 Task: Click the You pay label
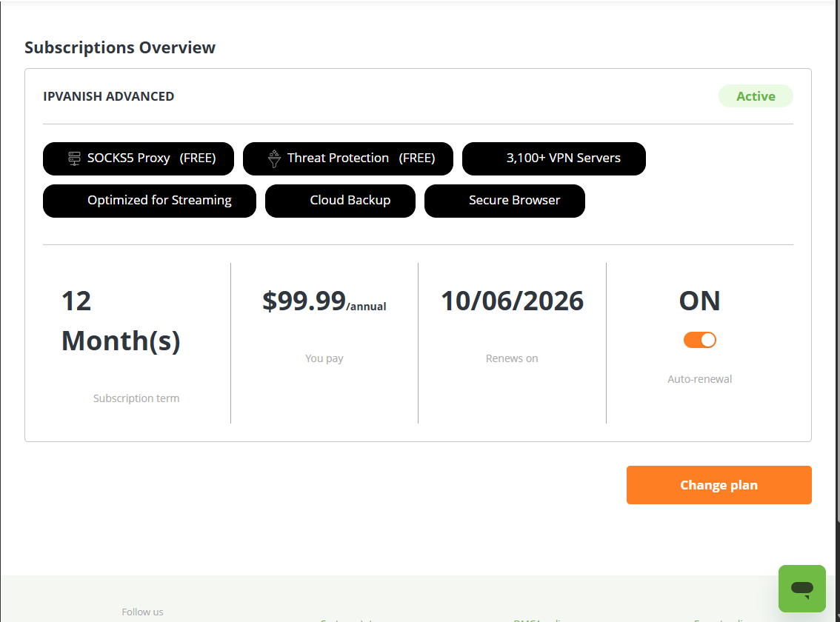coord(324,358)
